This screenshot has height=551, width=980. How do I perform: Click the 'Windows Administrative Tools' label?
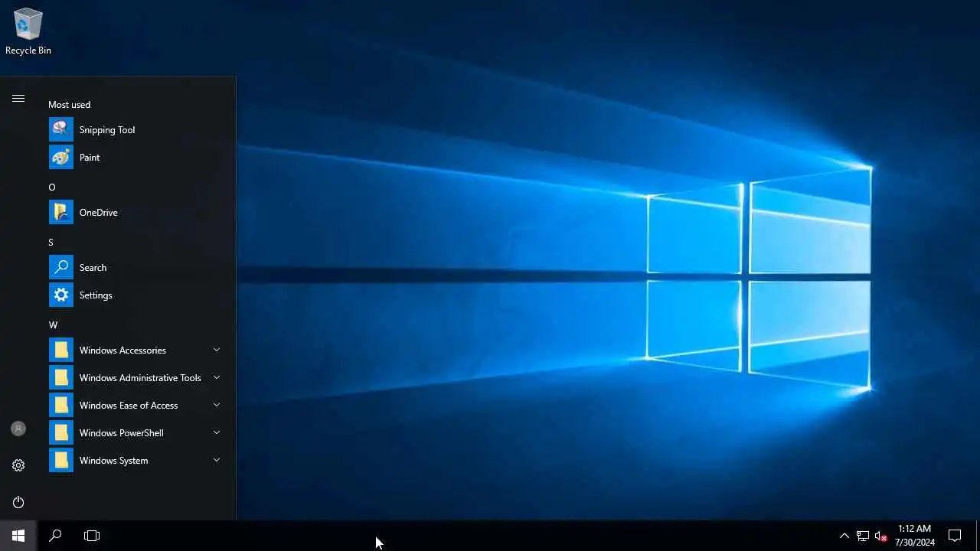[140, 378]
